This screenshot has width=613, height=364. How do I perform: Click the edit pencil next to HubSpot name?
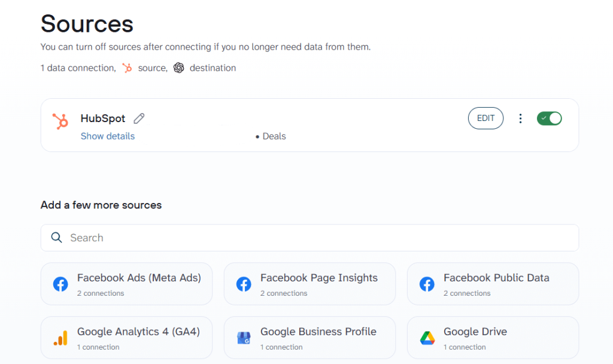click(x=138, y=118)
